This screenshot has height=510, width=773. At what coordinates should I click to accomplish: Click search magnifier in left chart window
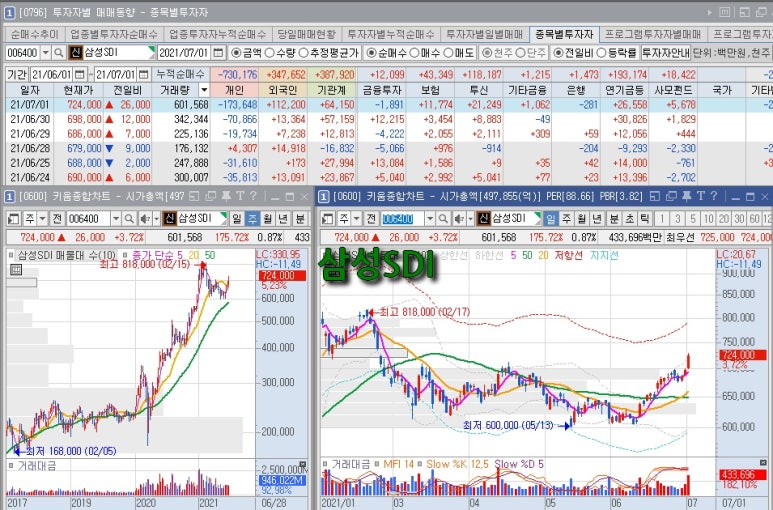tap(129, 218)
